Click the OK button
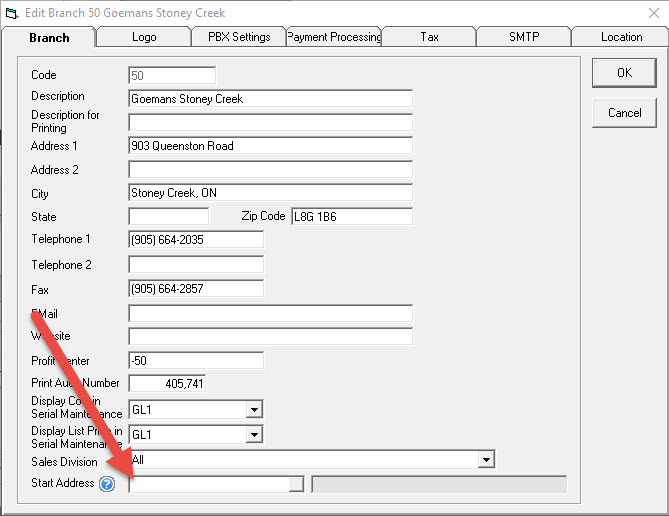The image size is (669, 516). [x=624, y=73]
